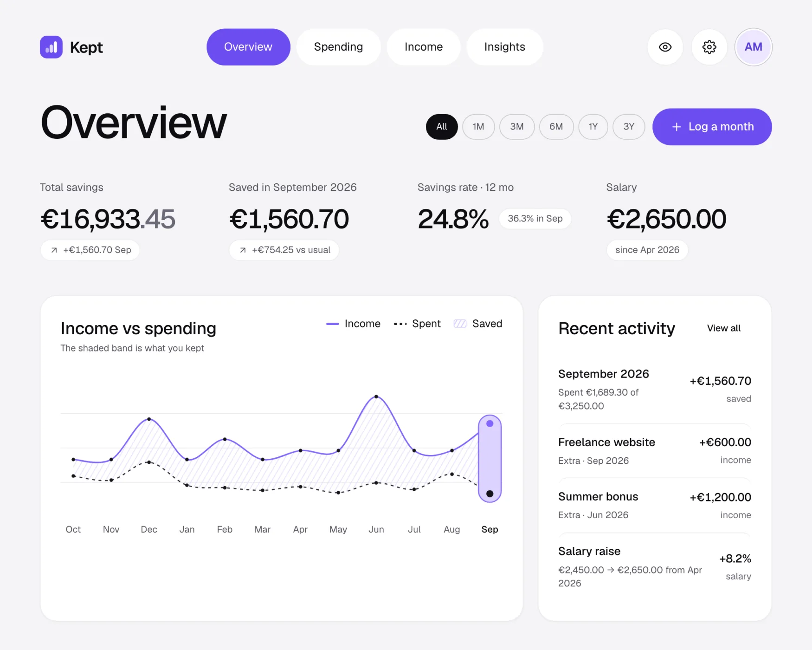
Task: Select the All time range
Action: point(442,127)
